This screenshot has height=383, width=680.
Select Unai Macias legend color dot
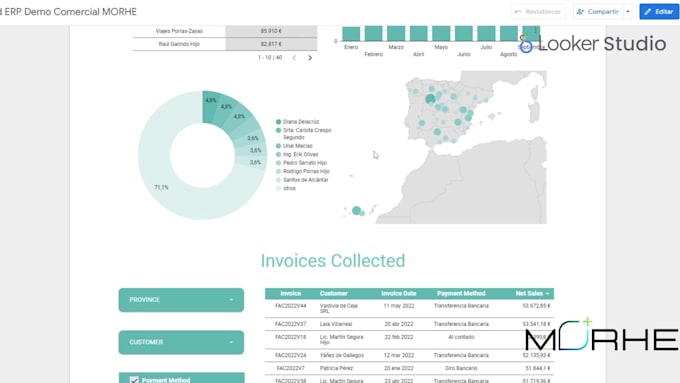coord(278,146)
